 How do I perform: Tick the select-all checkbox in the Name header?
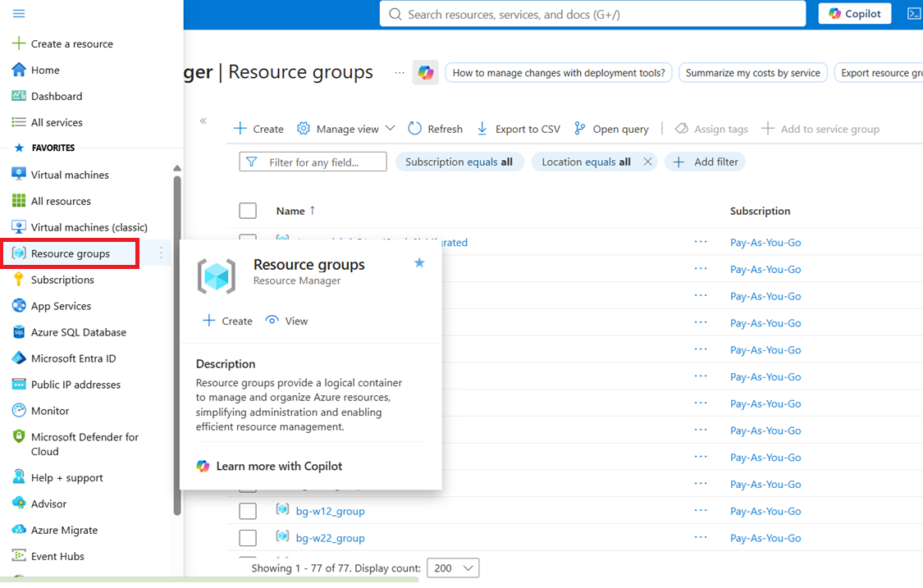[248, 211]
